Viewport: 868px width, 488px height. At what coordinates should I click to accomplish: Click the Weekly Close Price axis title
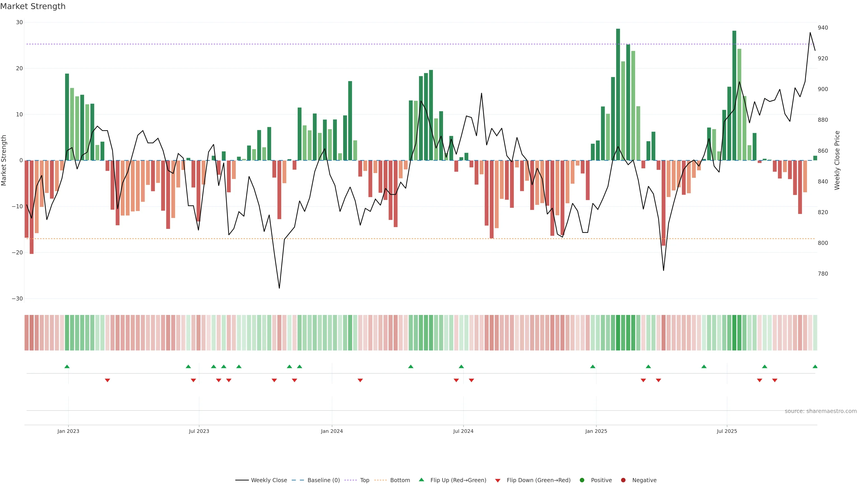tap(837, 160)
